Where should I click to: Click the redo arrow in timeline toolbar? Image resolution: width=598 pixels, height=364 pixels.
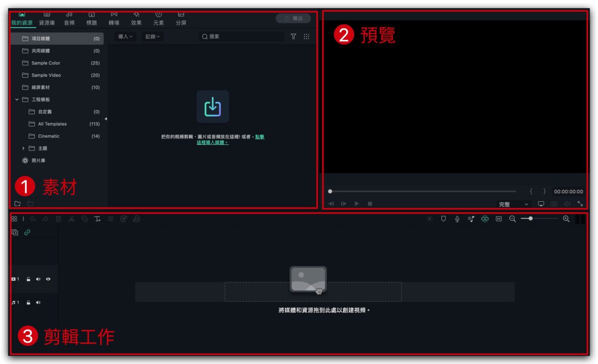point(45,219)
